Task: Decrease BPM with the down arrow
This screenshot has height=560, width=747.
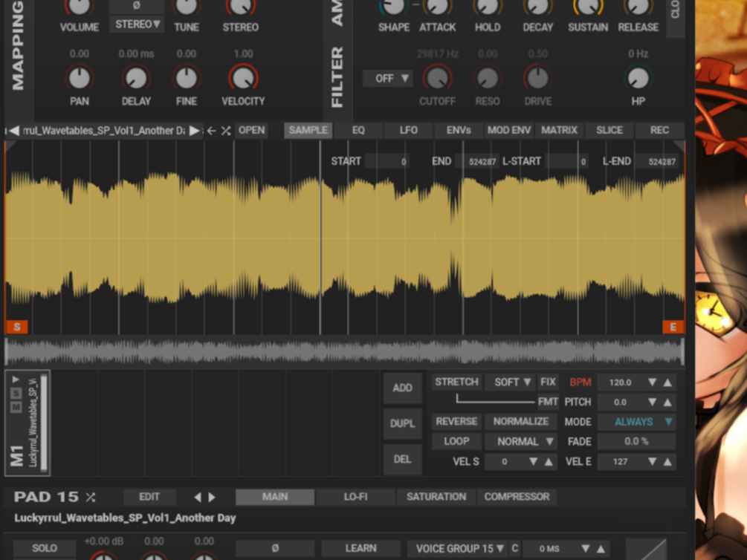Action: 652,382
